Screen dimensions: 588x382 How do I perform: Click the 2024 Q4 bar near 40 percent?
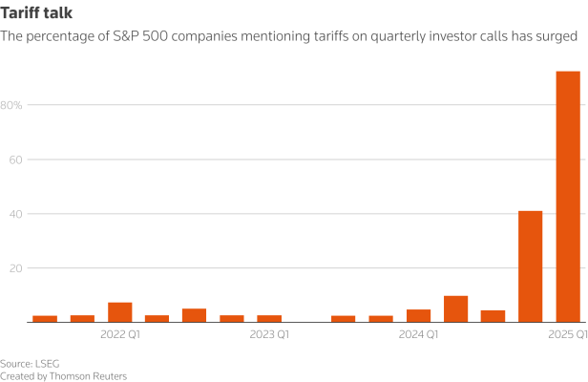pyautogui.click(x=530, y=266)
